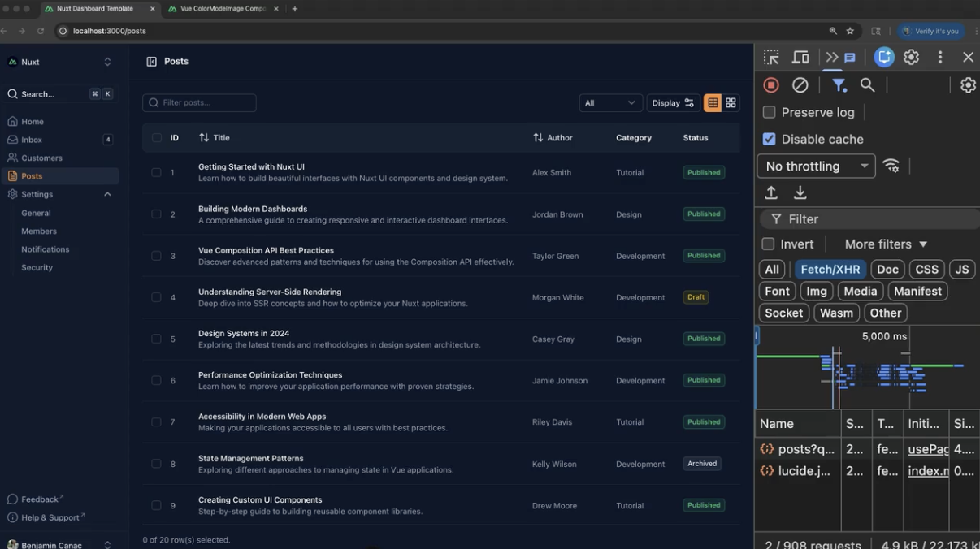This screenshot has height=549, width=980.
Task: Open the Display column options dropdown
Action: (672, 103)
